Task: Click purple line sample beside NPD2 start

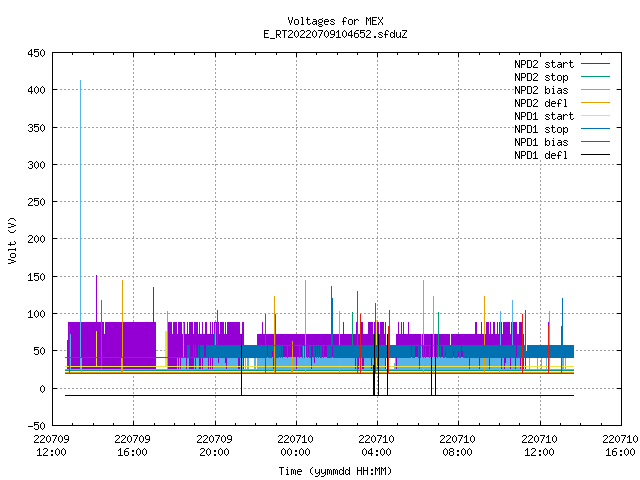Action: 595,64
